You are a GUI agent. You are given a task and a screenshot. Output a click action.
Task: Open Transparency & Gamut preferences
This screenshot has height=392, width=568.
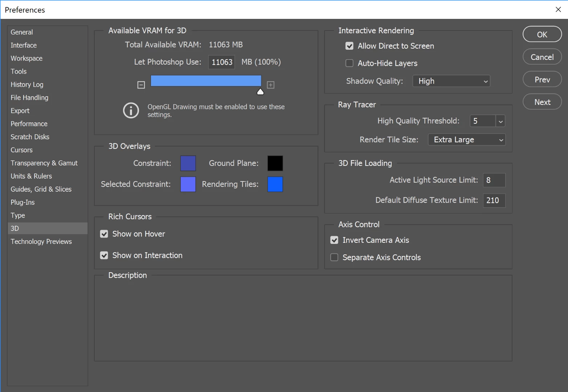[48, 163]
